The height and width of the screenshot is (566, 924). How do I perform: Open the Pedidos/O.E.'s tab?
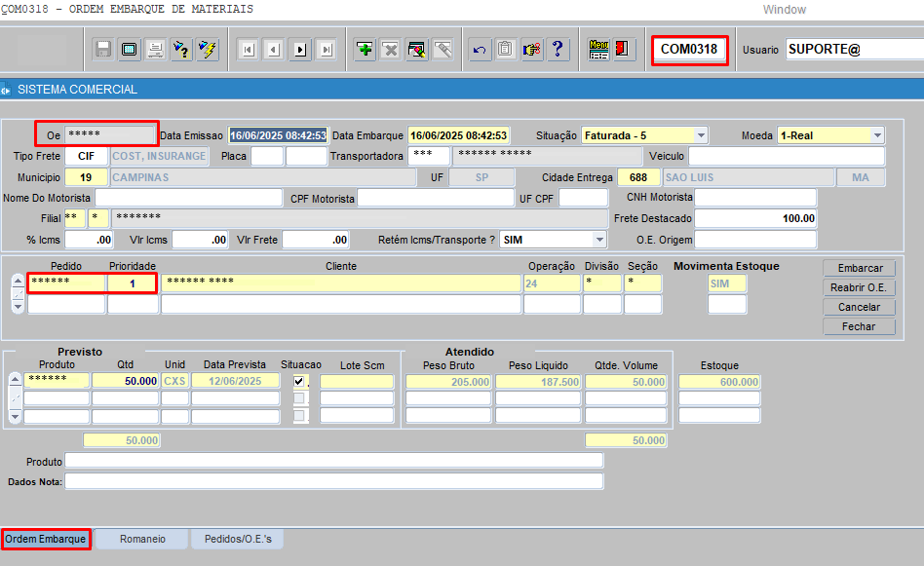pos(245,539)
